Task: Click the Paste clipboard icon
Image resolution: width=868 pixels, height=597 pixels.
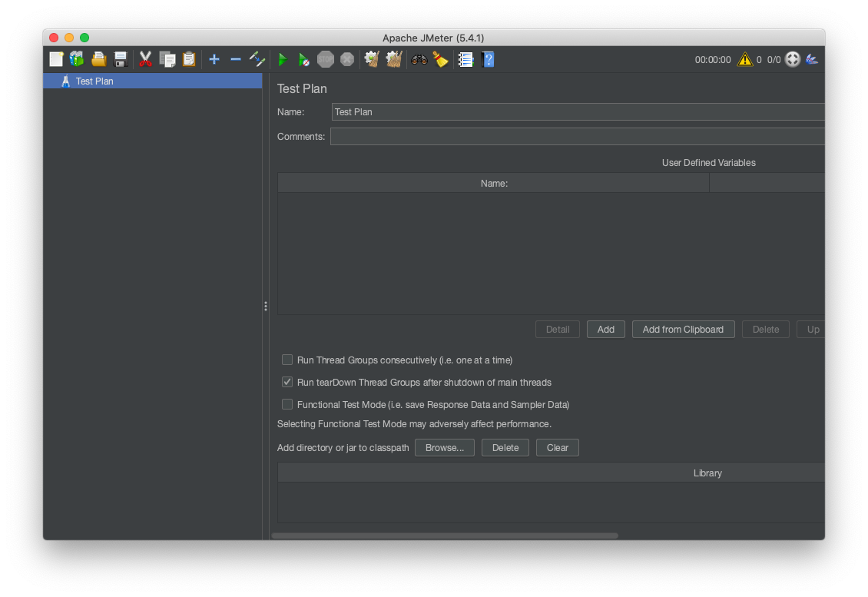Action: pyautogui.click(x=189, y=59)
